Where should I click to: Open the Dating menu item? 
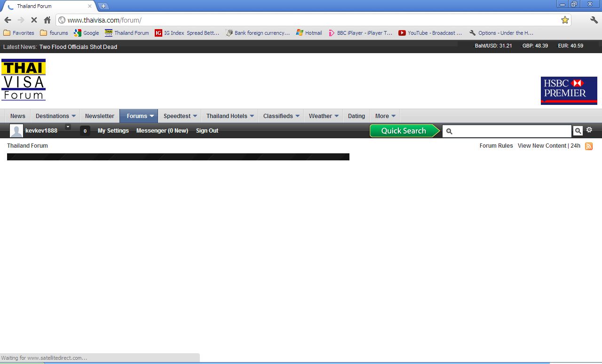[x=356, y=116]
